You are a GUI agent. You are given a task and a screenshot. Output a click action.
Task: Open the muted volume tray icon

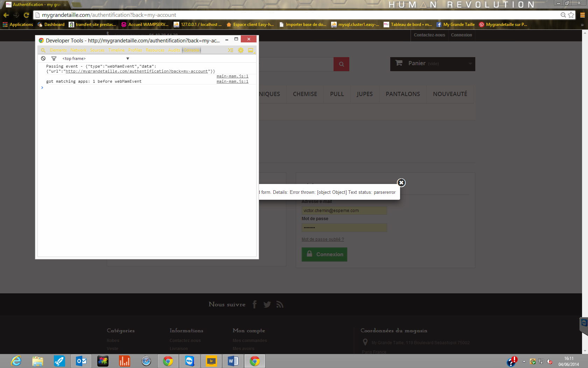(549, 361)
